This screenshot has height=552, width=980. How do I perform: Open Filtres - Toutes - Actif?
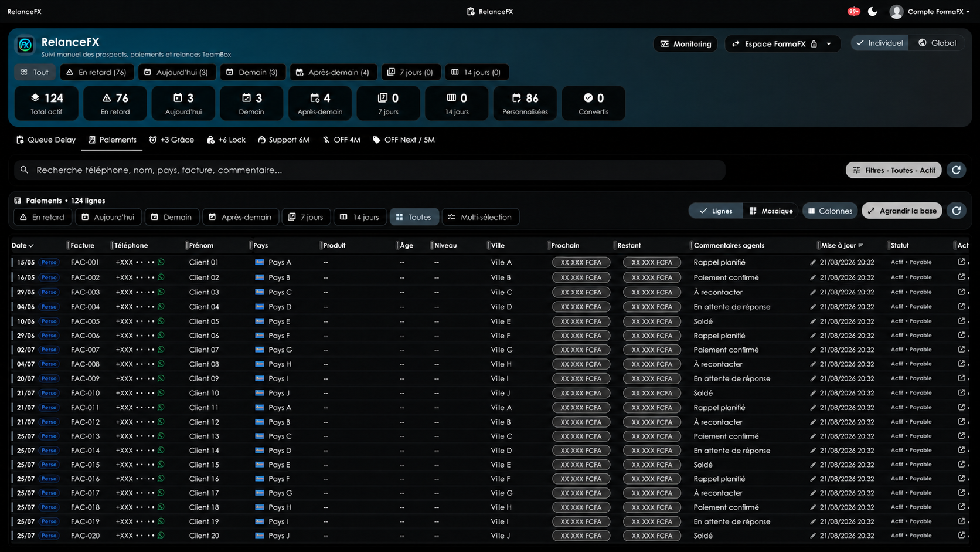894,170
